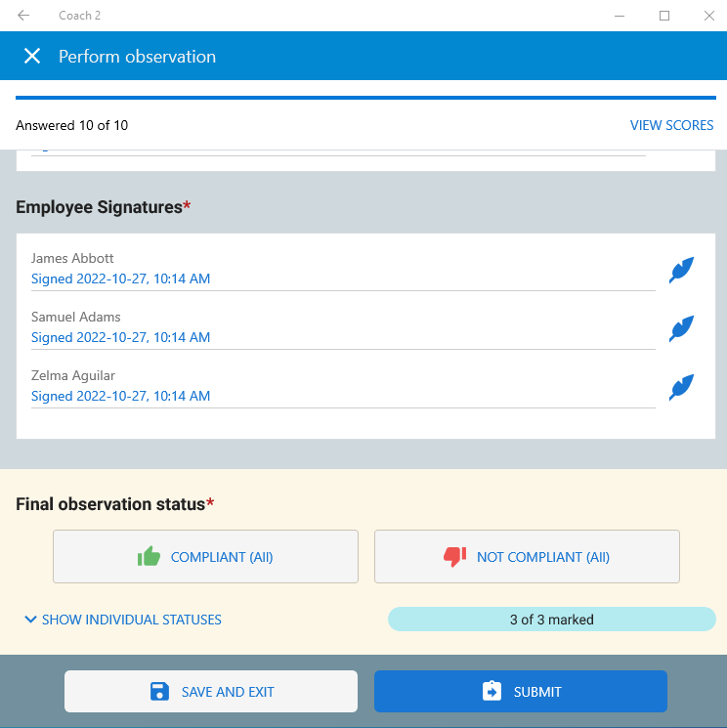The height and width of the screenshot is (728, 727).
Task: Minimize the Coach 2 window
Action: pos(620,16)
